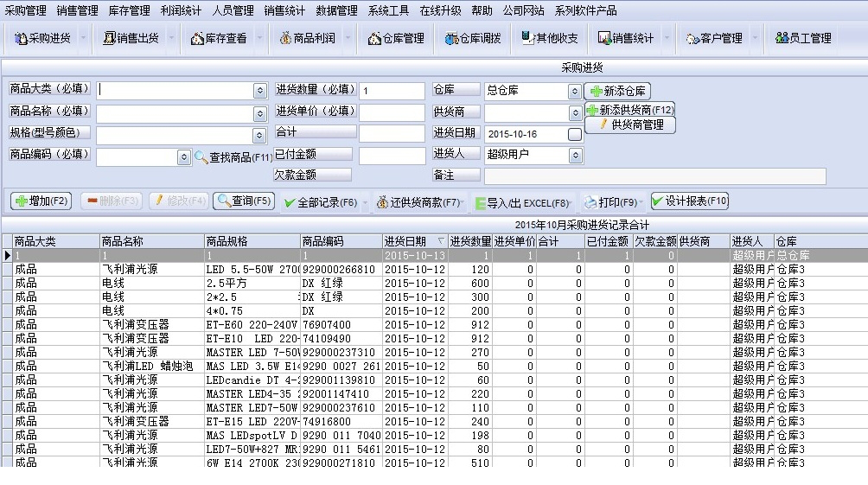Click 设计报表(F10) button
The width and height of the screenshot is (868, 485).
[x=689, y=201]
